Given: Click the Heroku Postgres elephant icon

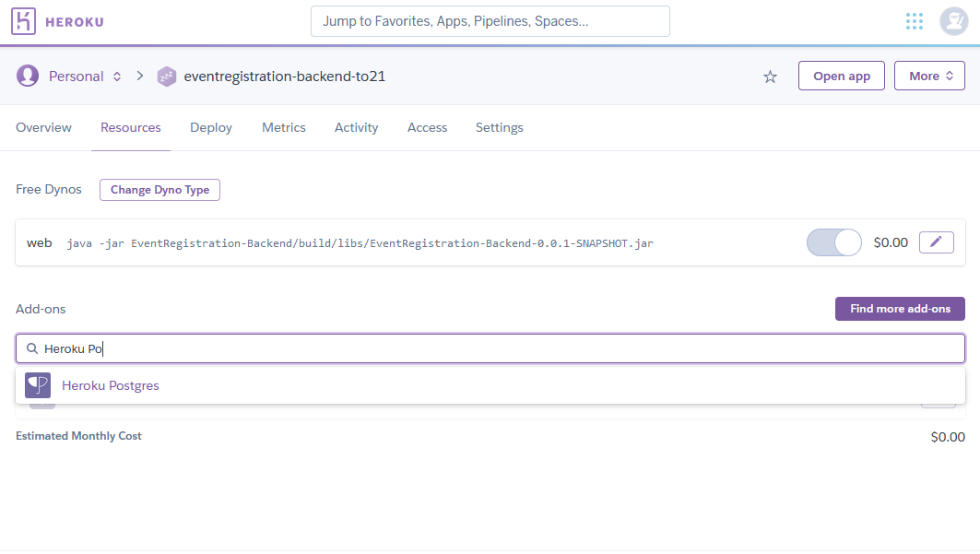Looking at the screenshot, I should pos(38,385).
